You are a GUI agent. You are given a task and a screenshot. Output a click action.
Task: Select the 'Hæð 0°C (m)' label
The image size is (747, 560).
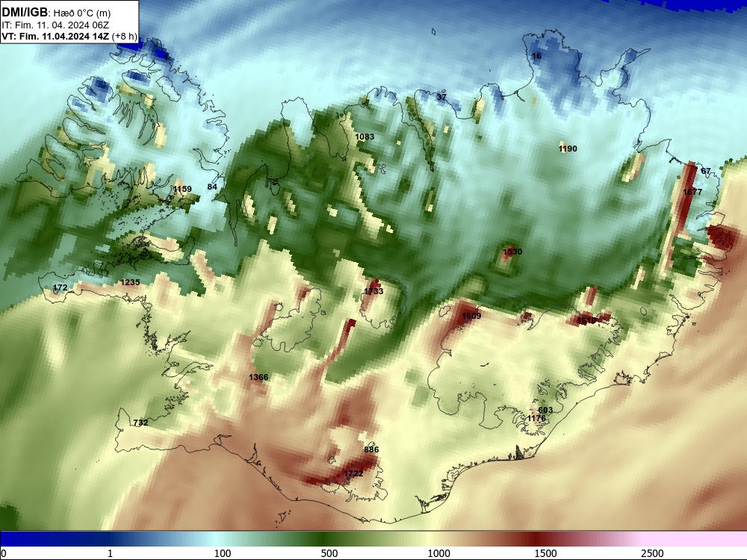pos(81,13)
